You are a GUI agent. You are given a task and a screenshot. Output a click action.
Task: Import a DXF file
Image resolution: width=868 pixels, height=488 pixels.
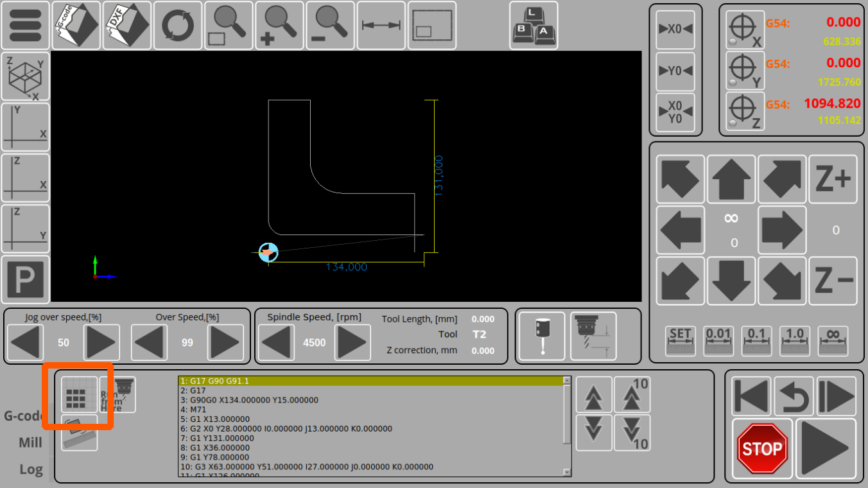[127, 26]
